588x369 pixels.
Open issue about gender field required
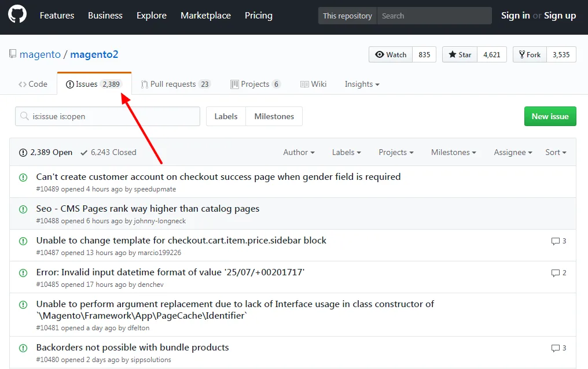pos(218,176)
